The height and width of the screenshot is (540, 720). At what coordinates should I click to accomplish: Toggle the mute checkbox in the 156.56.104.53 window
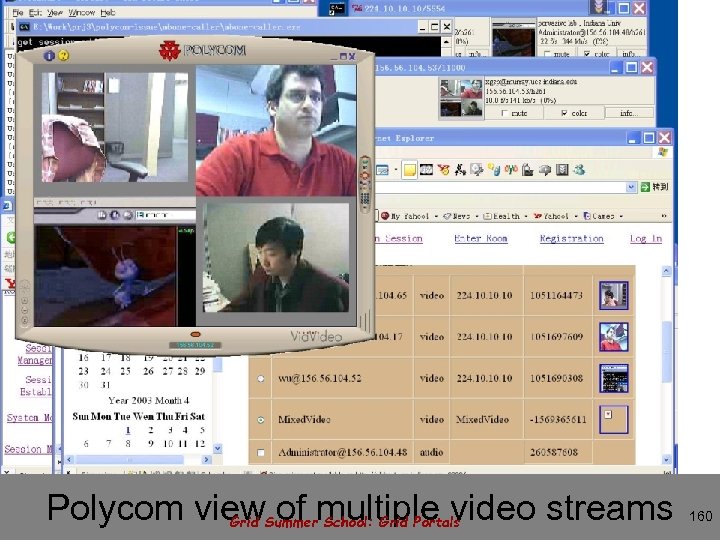[505, 113]
